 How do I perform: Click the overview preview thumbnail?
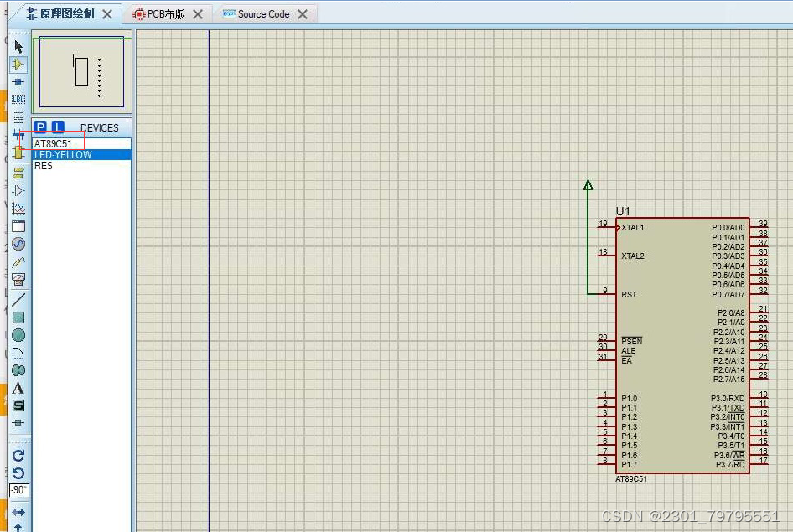click(81, 71)
